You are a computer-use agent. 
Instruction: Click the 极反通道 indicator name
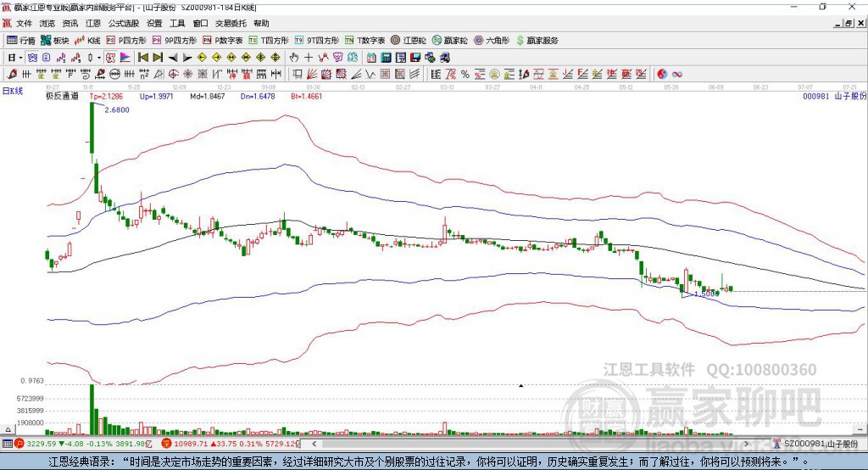coord(62,96)
